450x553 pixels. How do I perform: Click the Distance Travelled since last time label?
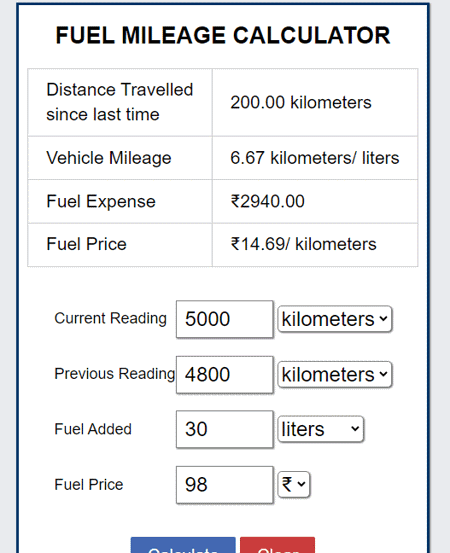click(120, 102)
